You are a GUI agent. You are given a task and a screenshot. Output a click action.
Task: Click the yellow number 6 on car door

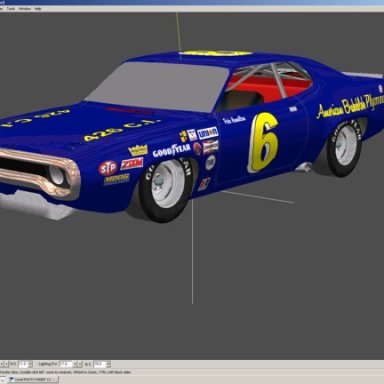pyautogui.click(x=263, y=142)
